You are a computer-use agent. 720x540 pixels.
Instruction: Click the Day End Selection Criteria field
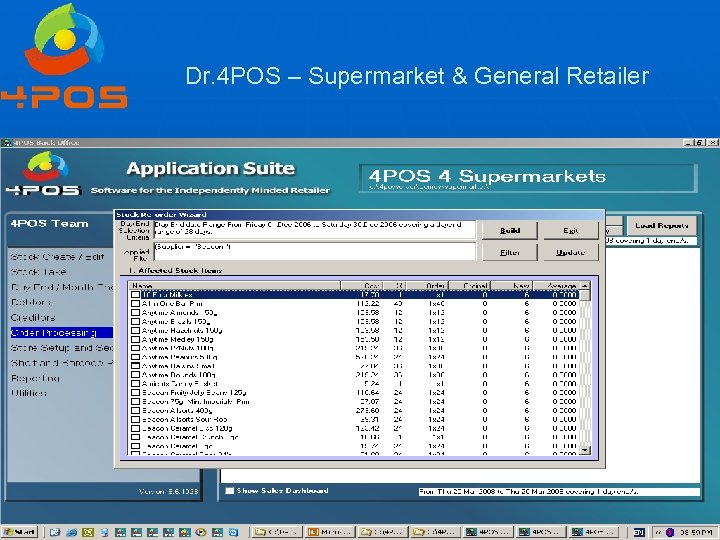pos(315,229)
